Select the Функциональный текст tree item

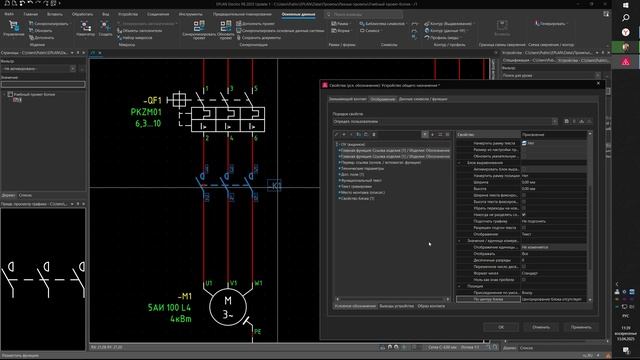(361, 180)
